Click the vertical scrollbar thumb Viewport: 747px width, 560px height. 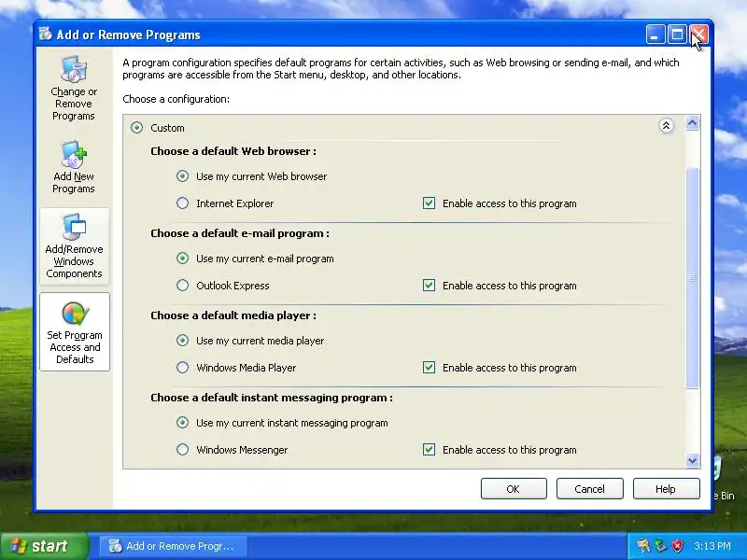[x=692, y=278]
